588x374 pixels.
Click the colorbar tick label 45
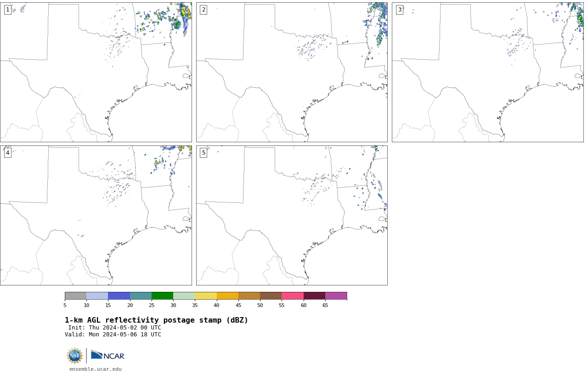238,306
